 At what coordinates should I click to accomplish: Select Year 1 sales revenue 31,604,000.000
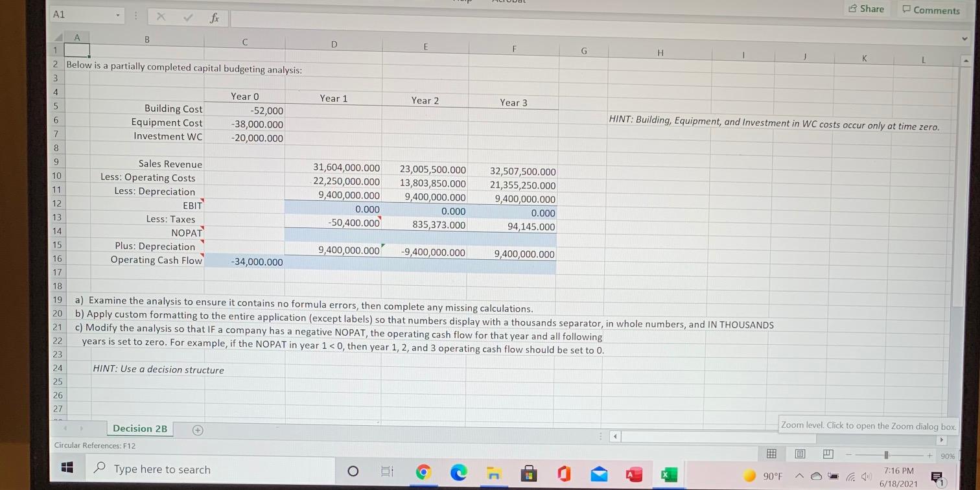333,167
